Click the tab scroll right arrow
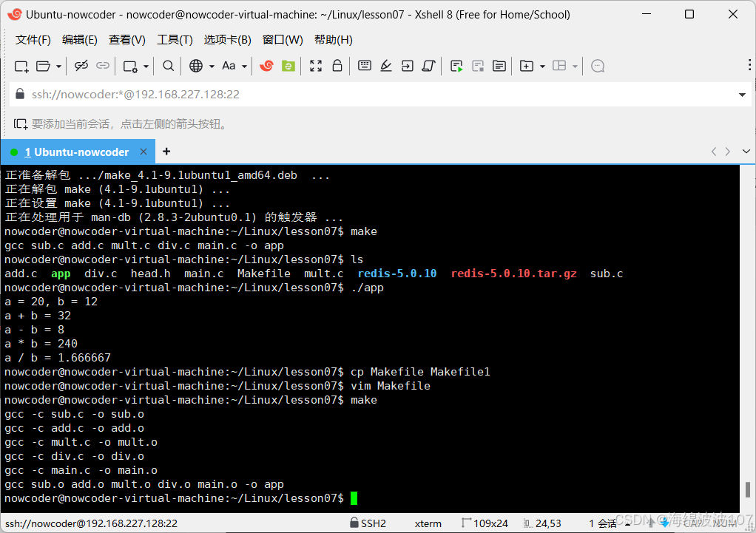Screen dimensions: 756x533 pos(728,152)
